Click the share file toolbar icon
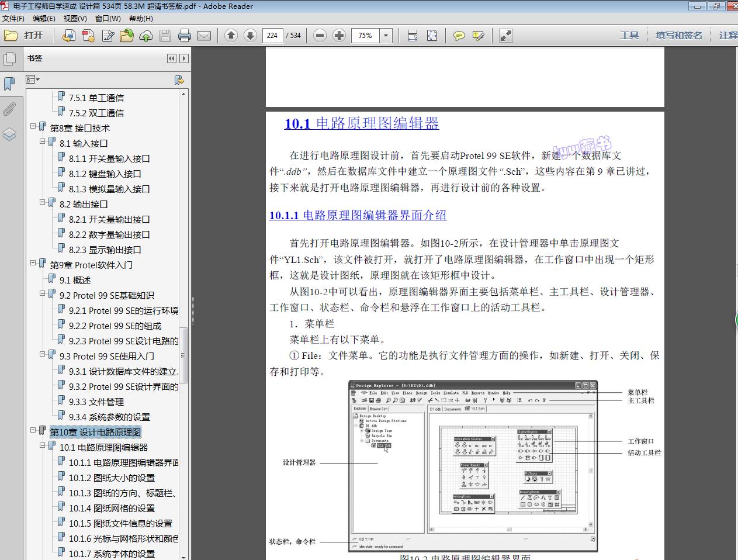This screenshot has width=738, height=560. pyautogui.click(x=127, y=36)
